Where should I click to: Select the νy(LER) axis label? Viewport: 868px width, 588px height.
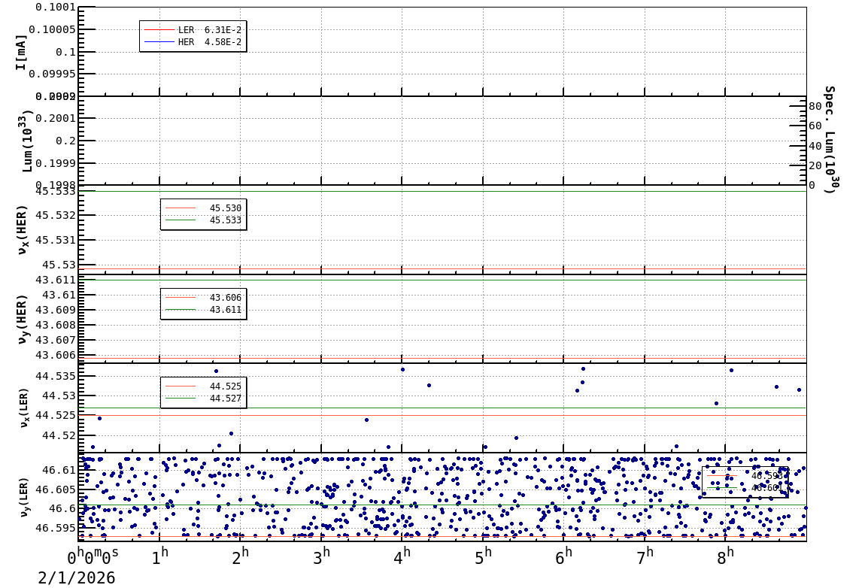23,497
